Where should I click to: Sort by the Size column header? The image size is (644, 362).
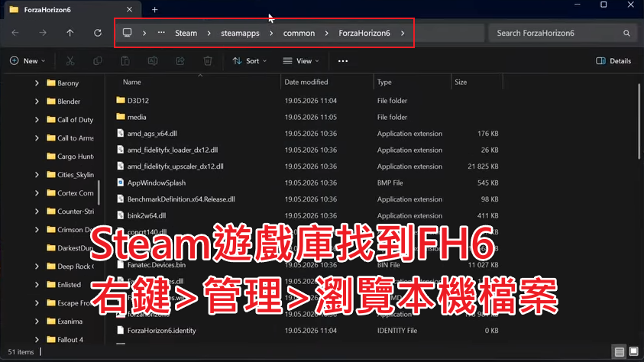[461, 82]
